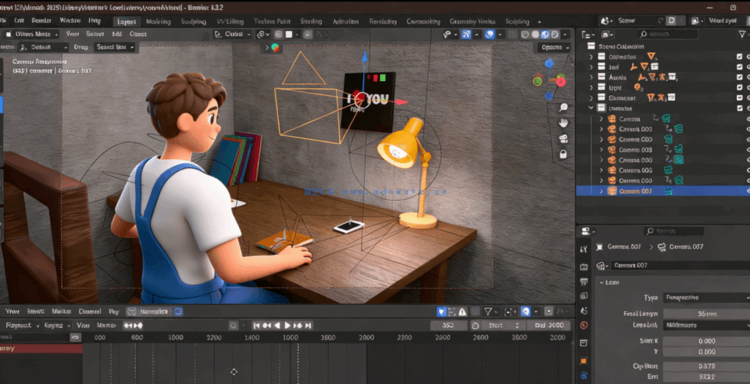This screenshot has width=750, height=384.
Task: Jump to timeline start frame
Action: [256, 326]
